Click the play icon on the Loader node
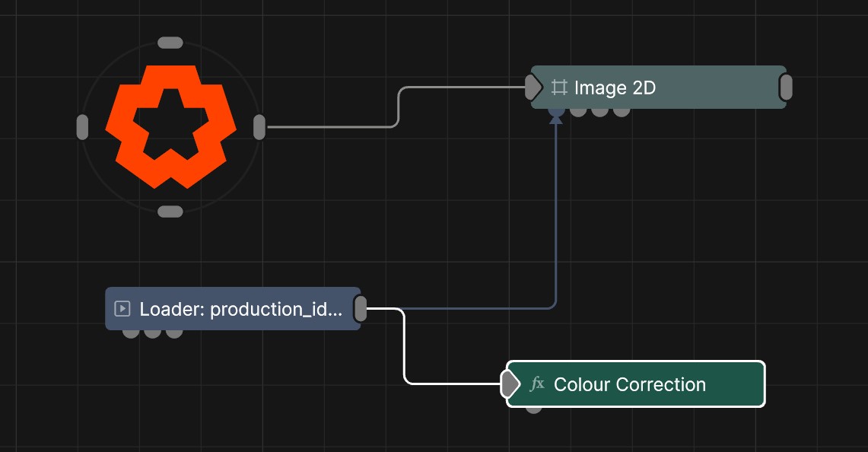 click(122, 309)
